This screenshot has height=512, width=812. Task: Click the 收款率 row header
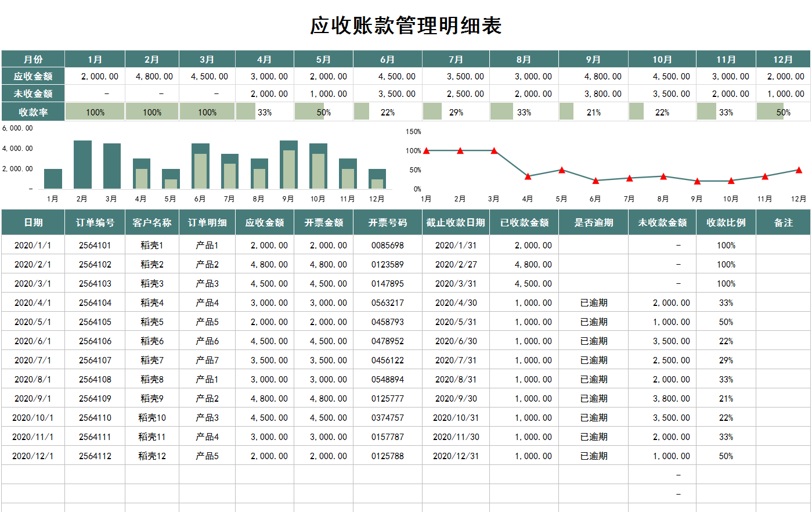(33, 111)
